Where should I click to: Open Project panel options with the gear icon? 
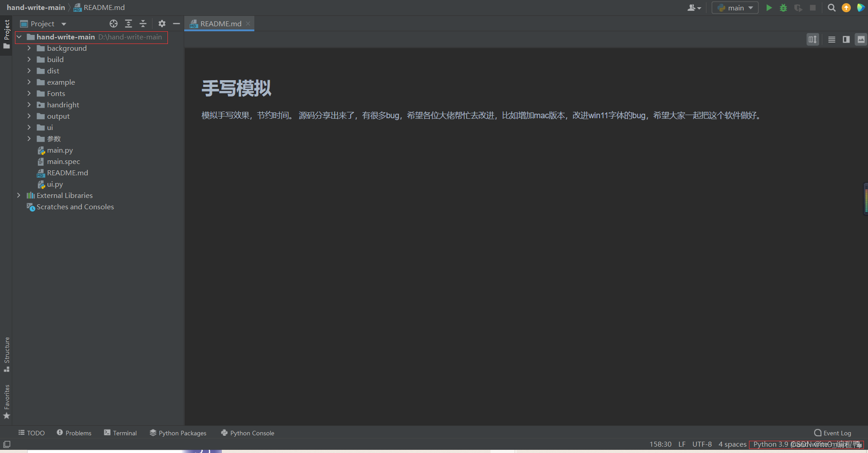tap(162, 24)
